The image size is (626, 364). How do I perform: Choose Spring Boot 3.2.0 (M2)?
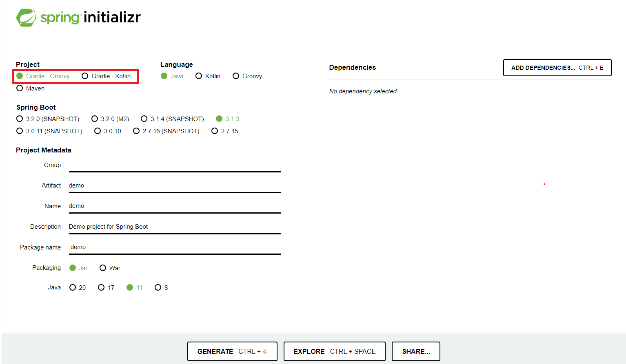coord(110,119)
